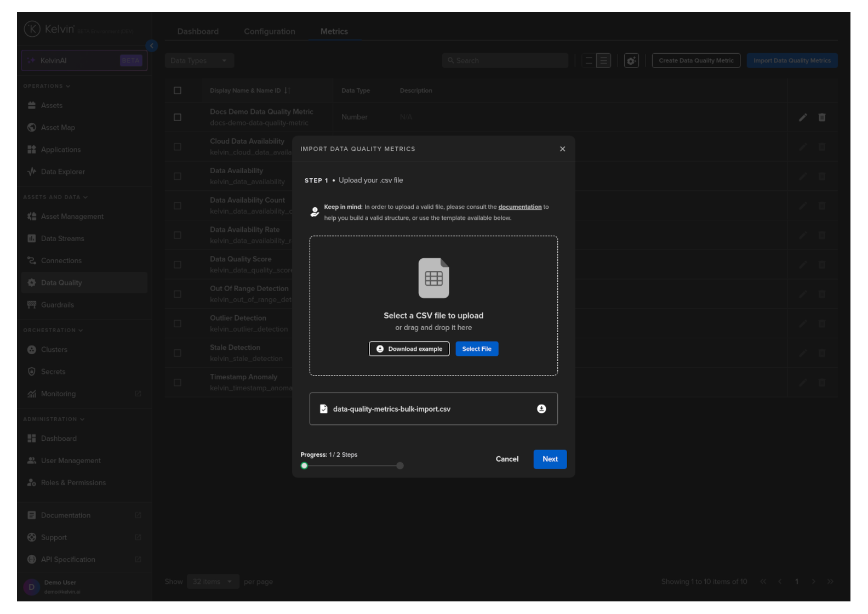
Task: Click the edit pencil for Docs Demo metric
Action: 802,117
